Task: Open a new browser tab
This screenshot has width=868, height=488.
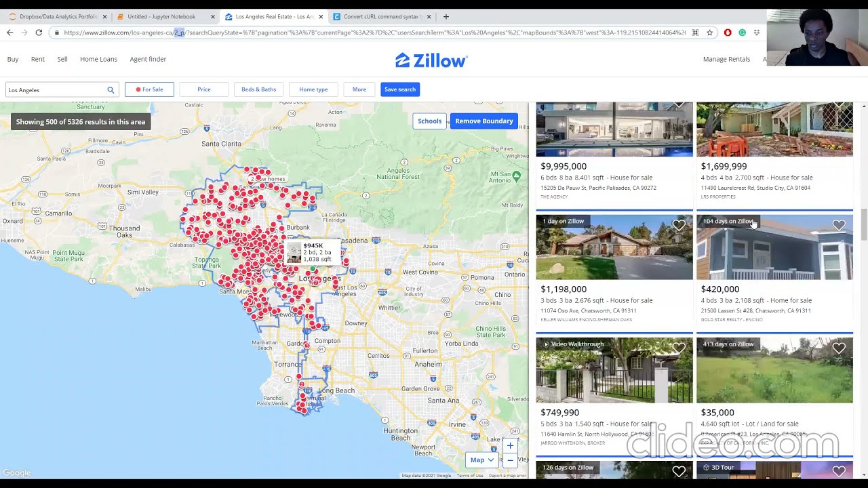Action: (x=446, y=16)
